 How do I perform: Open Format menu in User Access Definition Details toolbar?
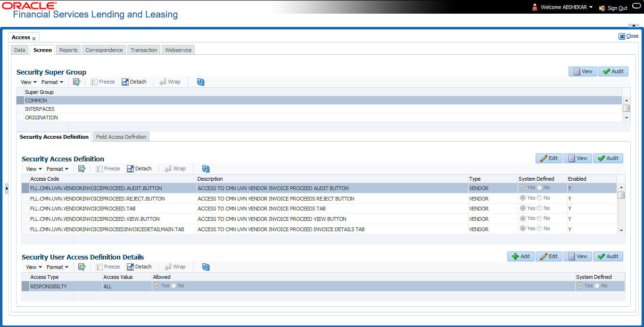(58, 267)
